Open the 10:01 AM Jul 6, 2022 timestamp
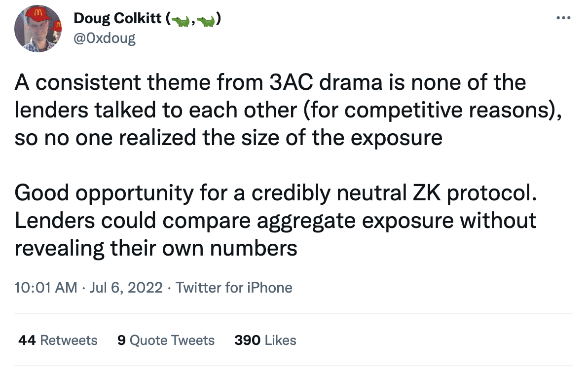This screenshot has width=588, height=374. pos(89,287)
